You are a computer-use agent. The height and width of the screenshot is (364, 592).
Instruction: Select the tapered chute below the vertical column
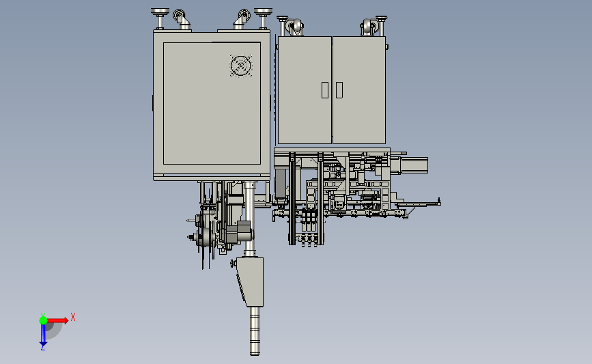coord(251,281)
